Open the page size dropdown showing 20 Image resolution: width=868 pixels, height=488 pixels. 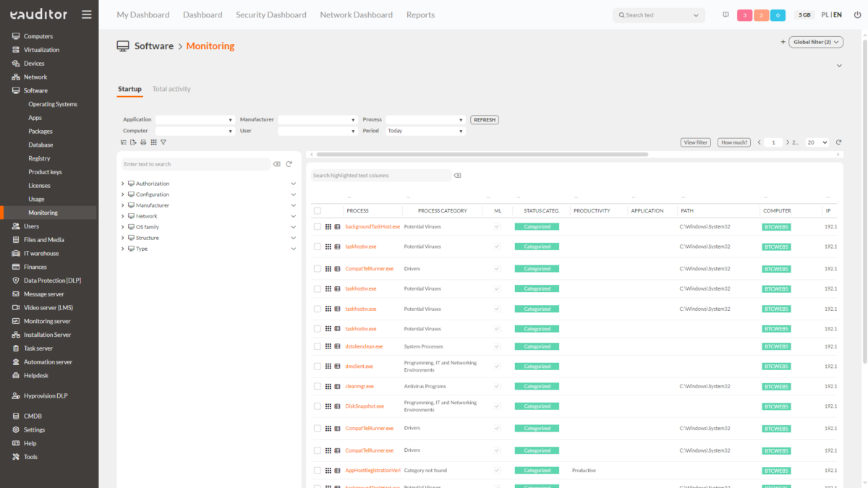[816, 142]
